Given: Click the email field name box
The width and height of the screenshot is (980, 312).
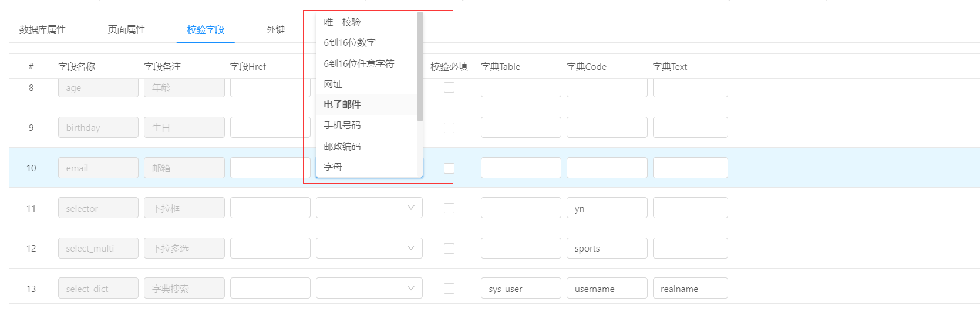Looking at the screenshot, I should coord(98,168).
